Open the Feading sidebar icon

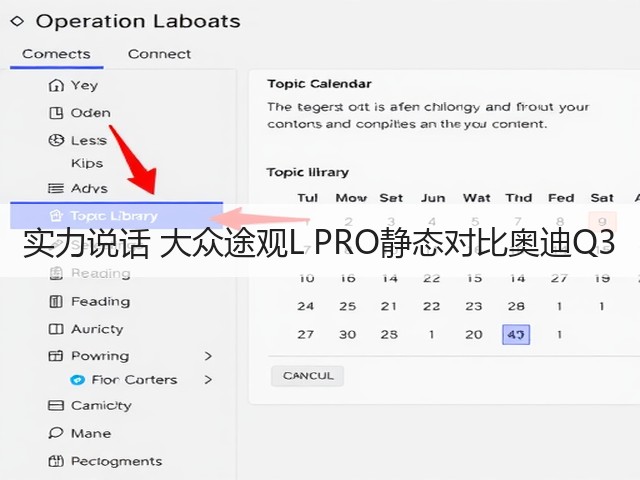point(56,302)
